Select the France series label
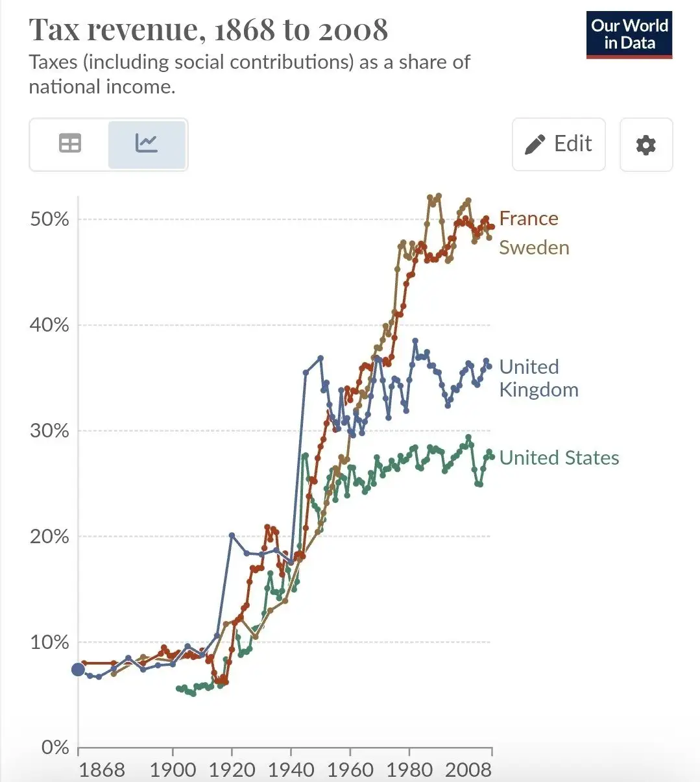This screenshot has height=782, width=700. (x=528, y=219)
